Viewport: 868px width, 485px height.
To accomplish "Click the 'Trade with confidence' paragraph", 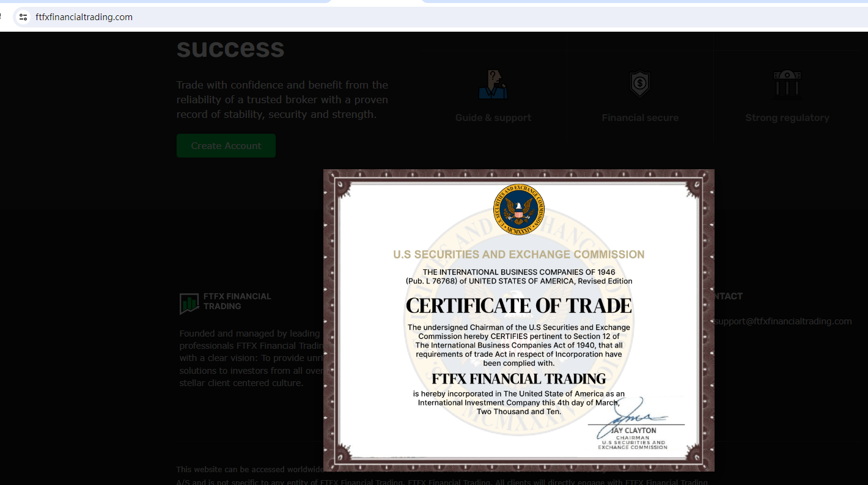I will (x=282, y=100).
